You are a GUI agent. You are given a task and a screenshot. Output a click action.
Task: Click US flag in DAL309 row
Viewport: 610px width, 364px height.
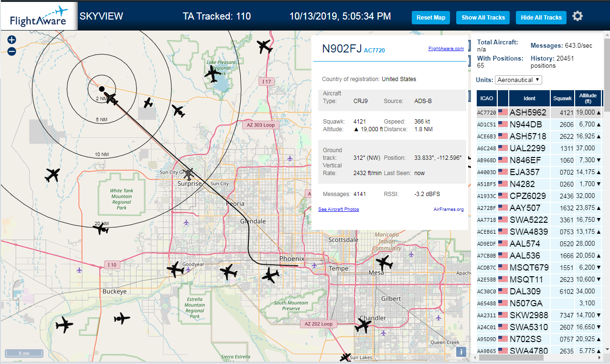coord(503,291)
